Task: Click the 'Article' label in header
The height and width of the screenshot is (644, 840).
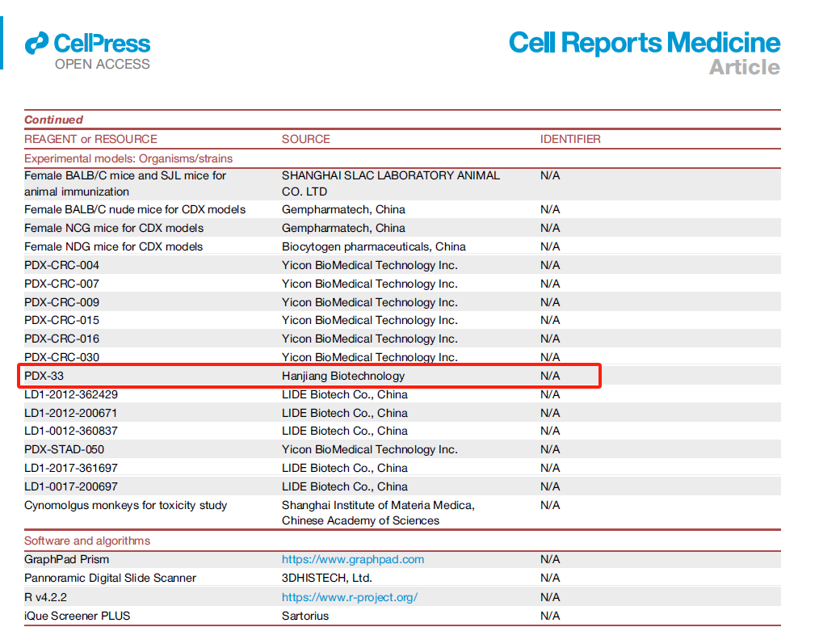Action: coord(744,68)
